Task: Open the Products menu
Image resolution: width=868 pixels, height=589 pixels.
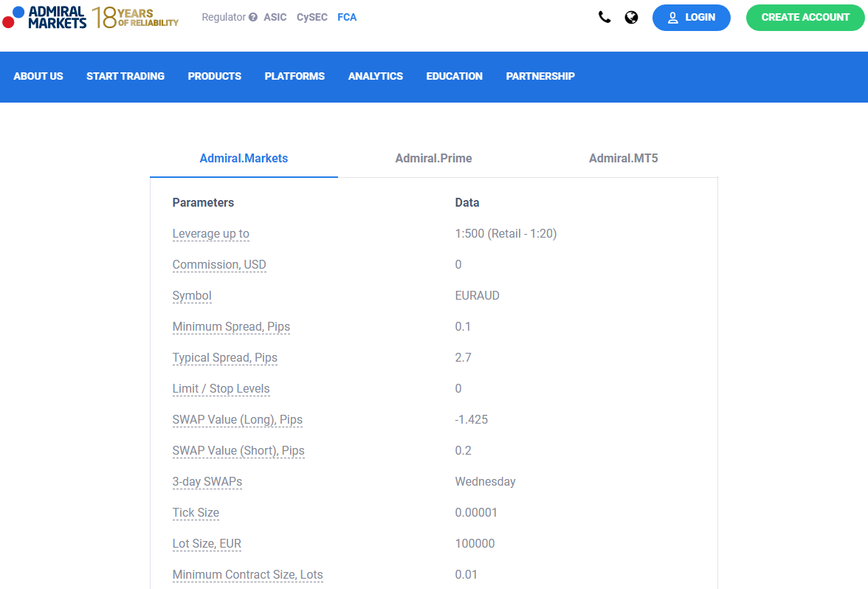Action: 214,77
